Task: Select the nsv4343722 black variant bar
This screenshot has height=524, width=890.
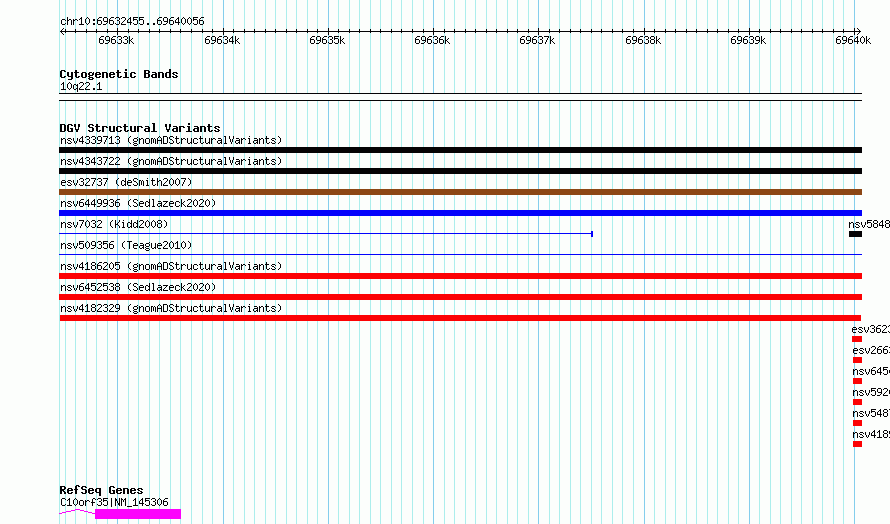Action: tap(460, 171)
